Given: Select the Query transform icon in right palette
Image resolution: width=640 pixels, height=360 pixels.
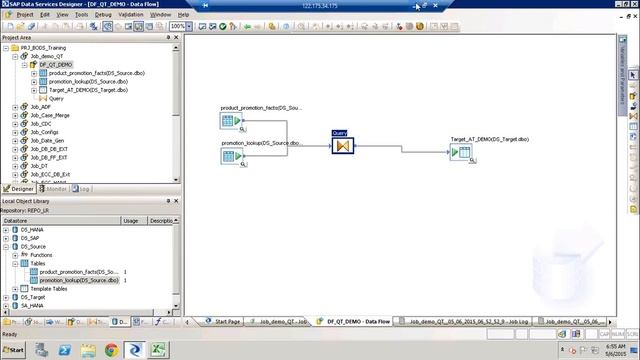Looking at the screenshot, I should pyautogui.click(x=633, y=116).
